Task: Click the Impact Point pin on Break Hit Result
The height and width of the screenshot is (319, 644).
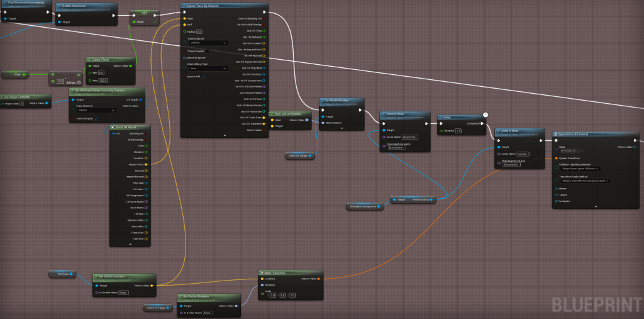Action: (146, 165)
